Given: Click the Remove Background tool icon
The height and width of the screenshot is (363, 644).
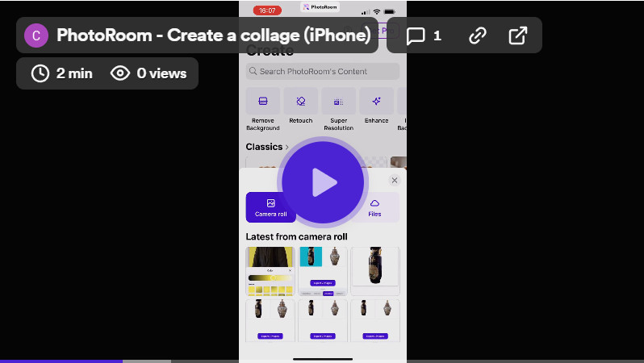Looking at the screenshot, I should [263, 101].
